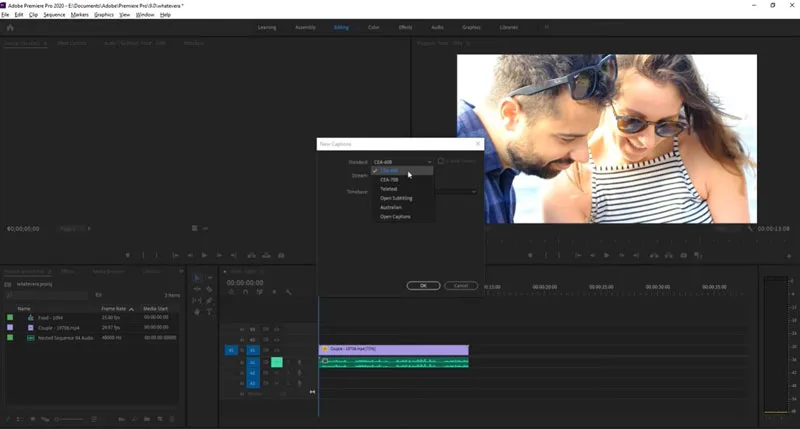The height and width of the screenshot is (429, 800).
Task: Adjust Project panel thumbnail zoom slider
Action: coord(69,419)
